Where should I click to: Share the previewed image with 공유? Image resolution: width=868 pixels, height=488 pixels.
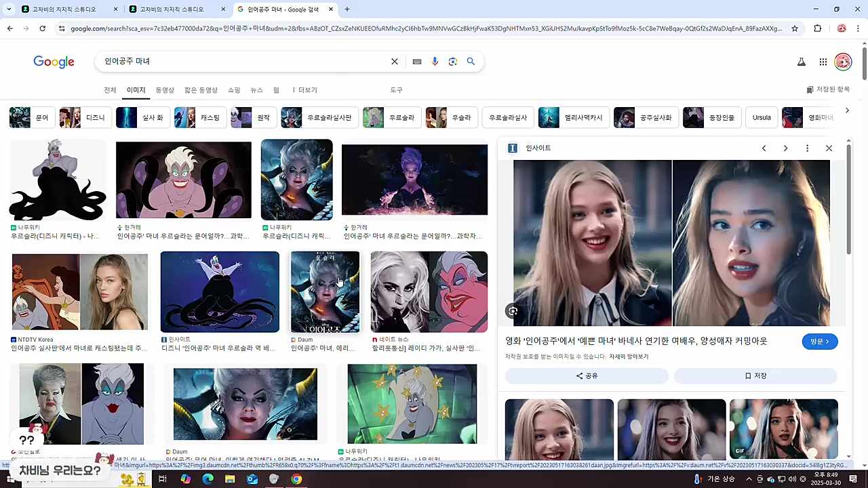[587, 375]
